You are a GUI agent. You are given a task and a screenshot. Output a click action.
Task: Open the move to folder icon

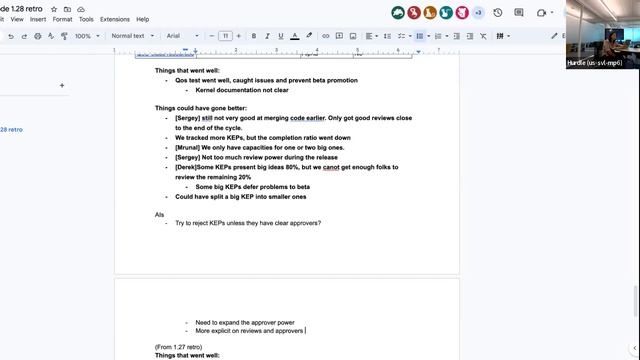[x=67, y=9]
